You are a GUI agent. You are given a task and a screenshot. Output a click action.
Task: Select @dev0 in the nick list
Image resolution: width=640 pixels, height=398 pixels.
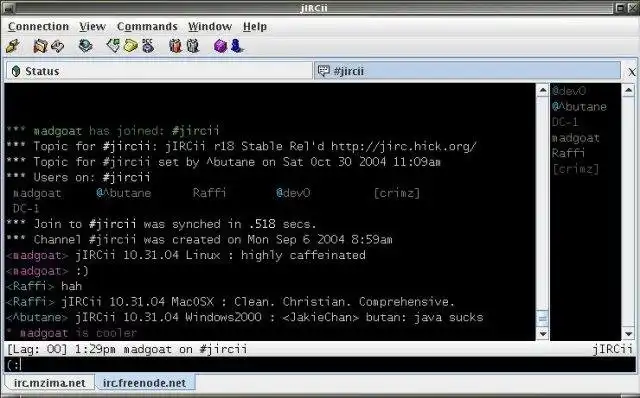(x=569, y=91)
